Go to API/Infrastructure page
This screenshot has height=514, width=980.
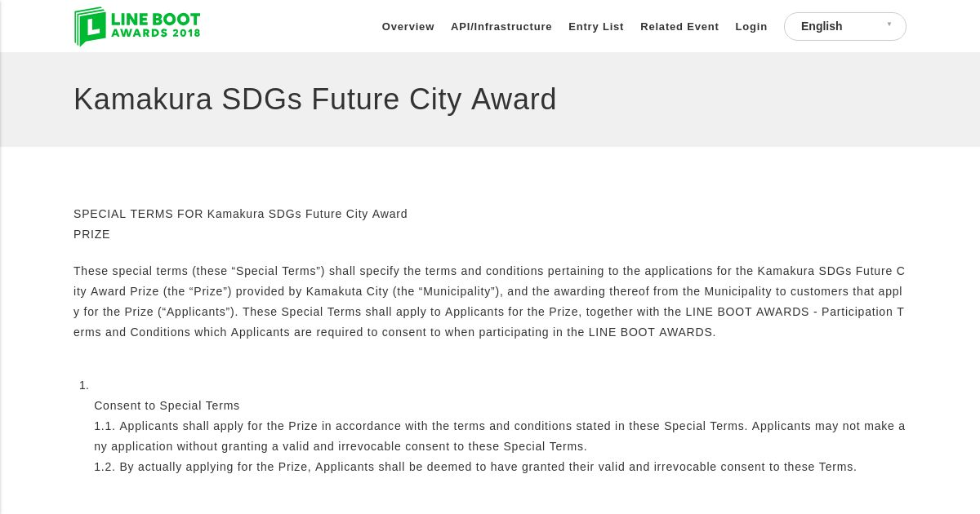(501, 26)
